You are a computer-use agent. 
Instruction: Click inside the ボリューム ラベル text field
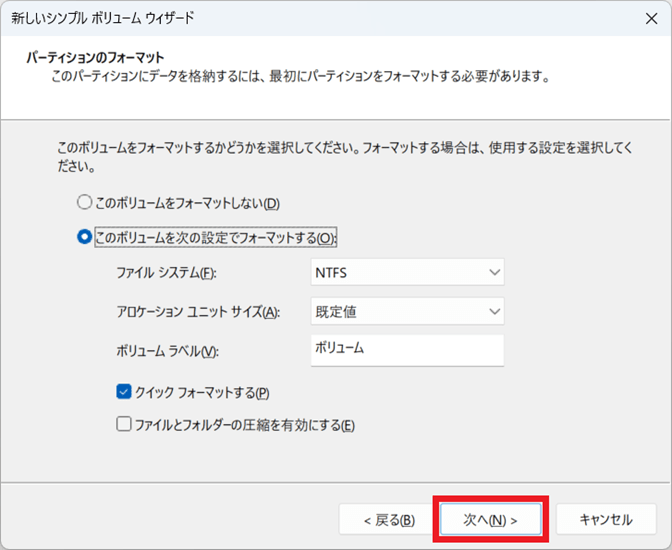(406, 350)
